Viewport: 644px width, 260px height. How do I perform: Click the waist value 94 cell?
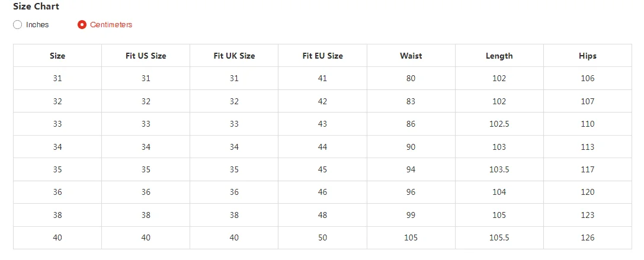pyautogui.click(x=411, y=169)
